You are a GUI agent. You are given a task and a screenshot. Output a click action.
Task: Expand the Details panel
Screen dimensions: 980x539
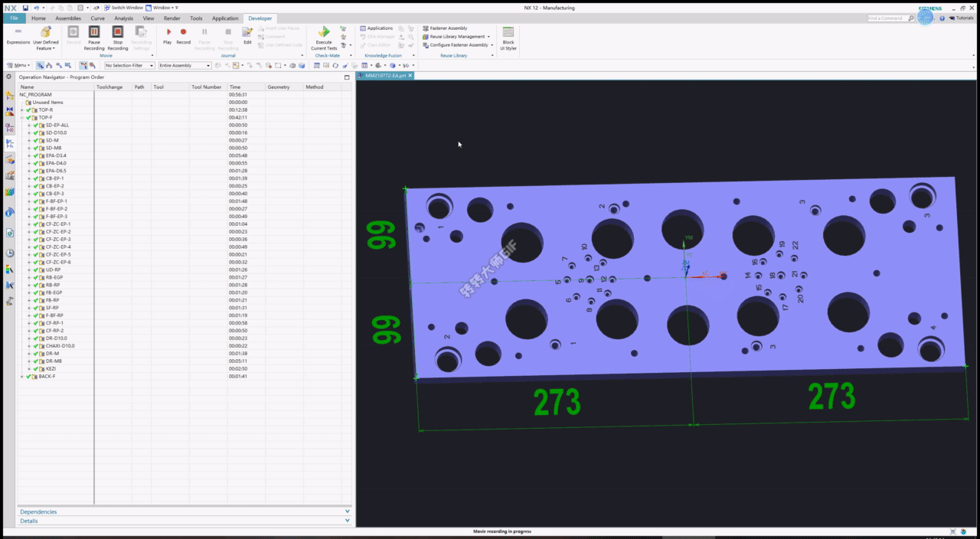point(184,521)
